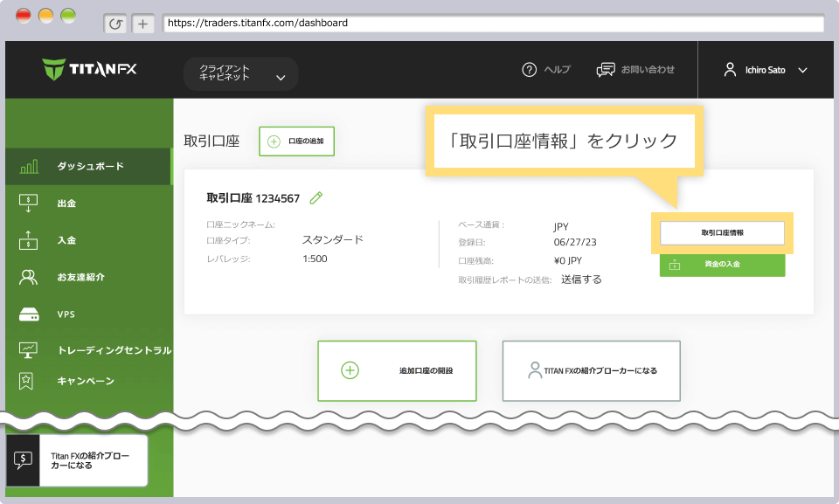Image resolution: width=839 pixels, height=504 pixels.
Task: Click the deposit icon in 資金の入金 button
Action: coord(675,265)
